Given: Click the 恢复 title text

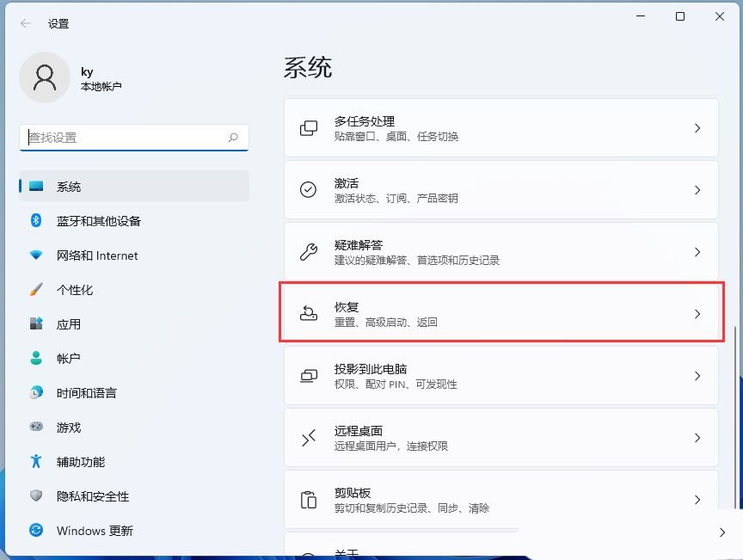Looking at the screenshot, I should tap(347, 307).
